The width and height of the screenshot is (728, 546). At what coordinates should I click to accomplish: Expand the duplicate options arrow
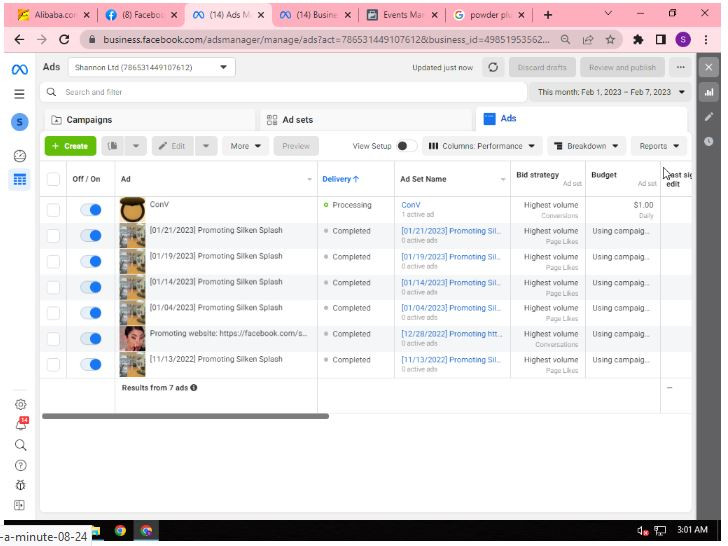coord(136,146)
